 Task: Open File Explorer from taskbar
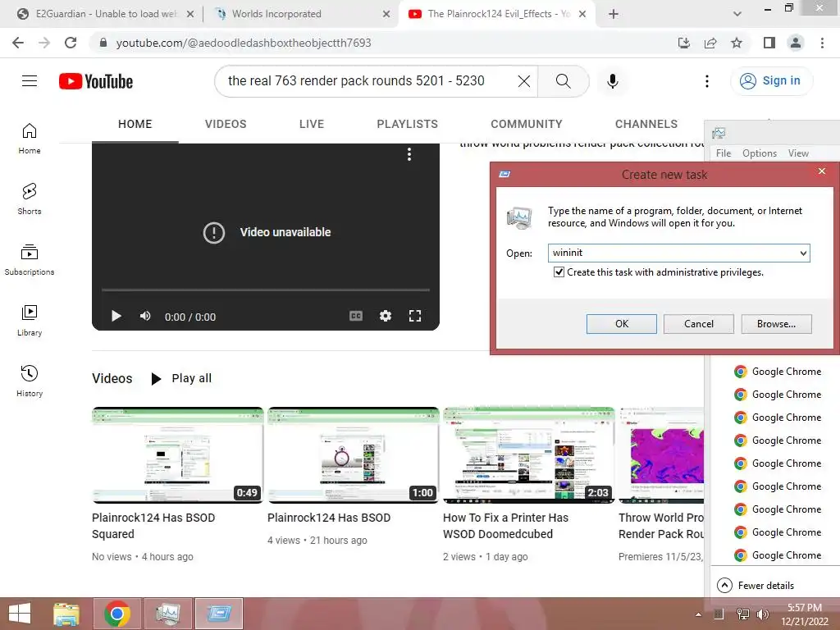coord(66,614)
